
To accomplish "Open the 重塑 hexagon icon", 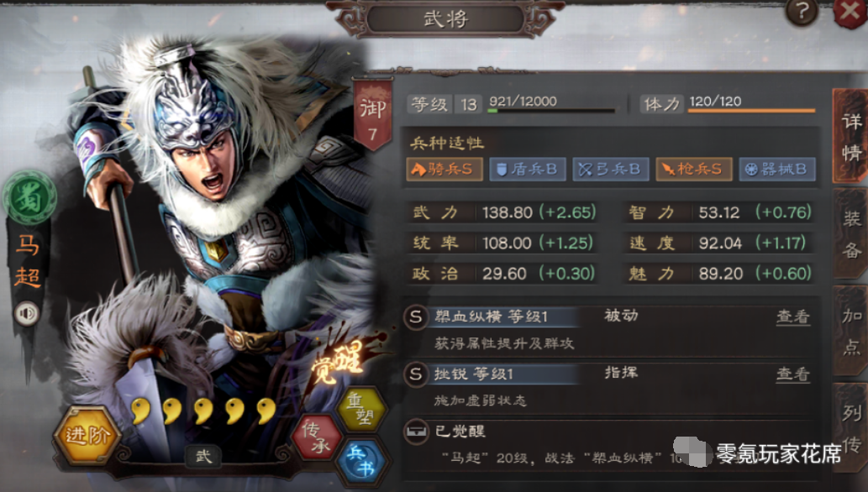I will pyautogui.click(x=360, y=409).
